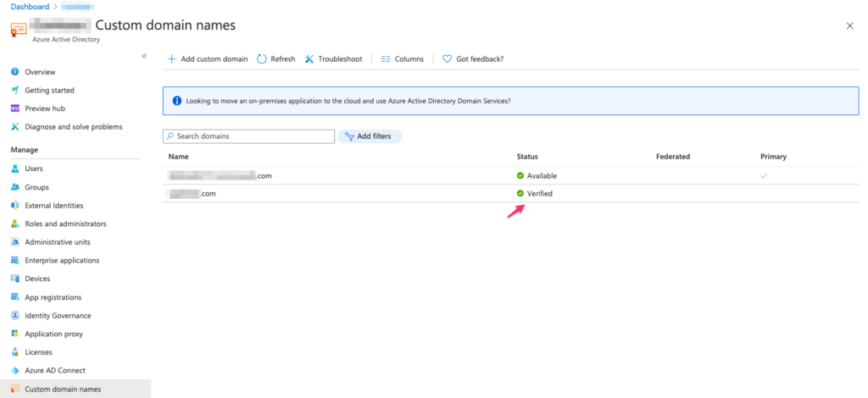Click the Primary checkmark in the Available row
868x398 pixels.
[x=764, y=176]
